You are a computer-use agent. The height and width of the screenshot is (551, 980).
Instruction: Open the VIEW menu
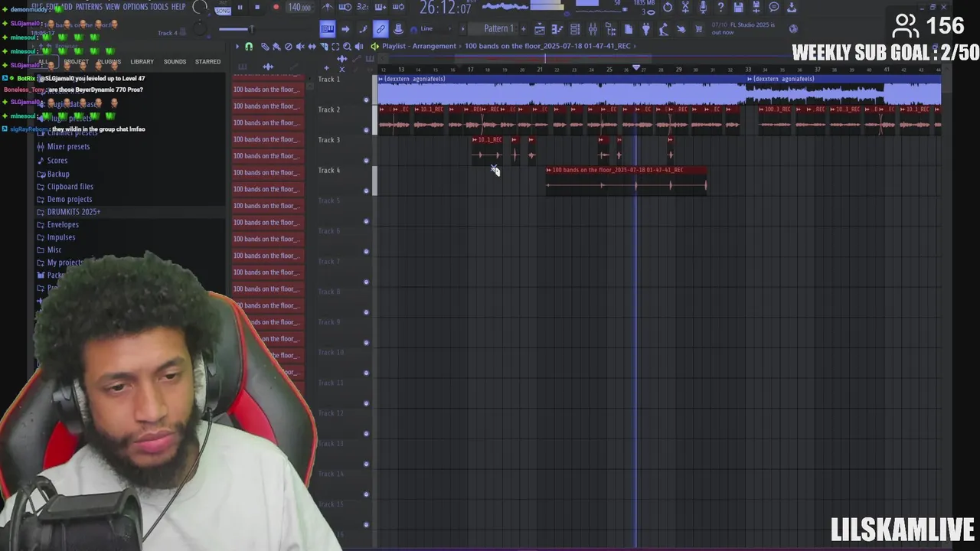coord(113,7)
